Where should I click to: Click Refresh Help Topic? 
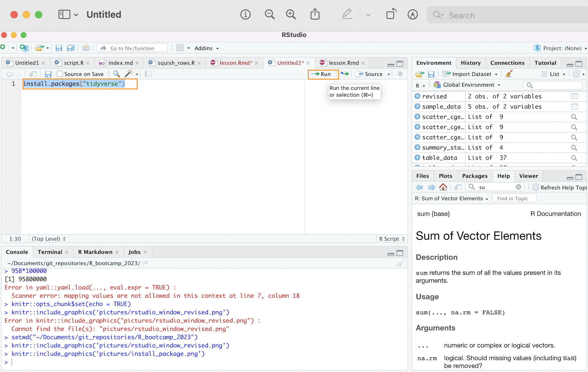(560, 187)
